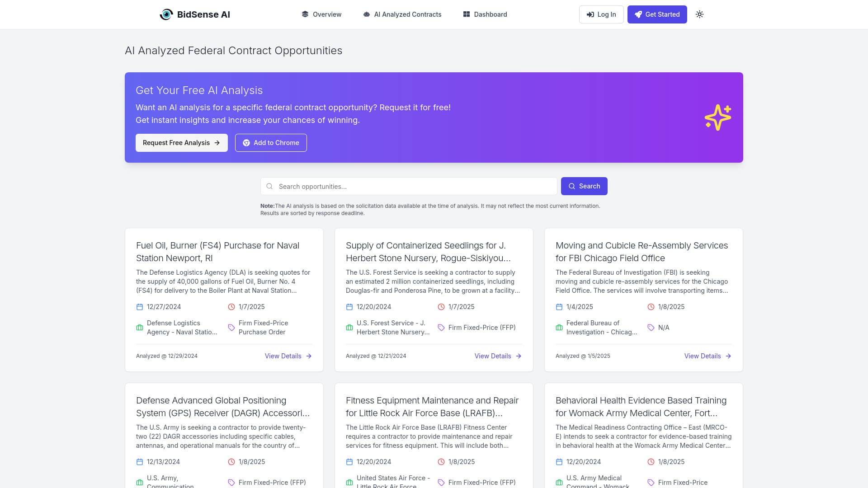The image size is (868, 488).
Task: Click the Dashboard grid icon
Action: pyautogui.click(x=466, y=14)
